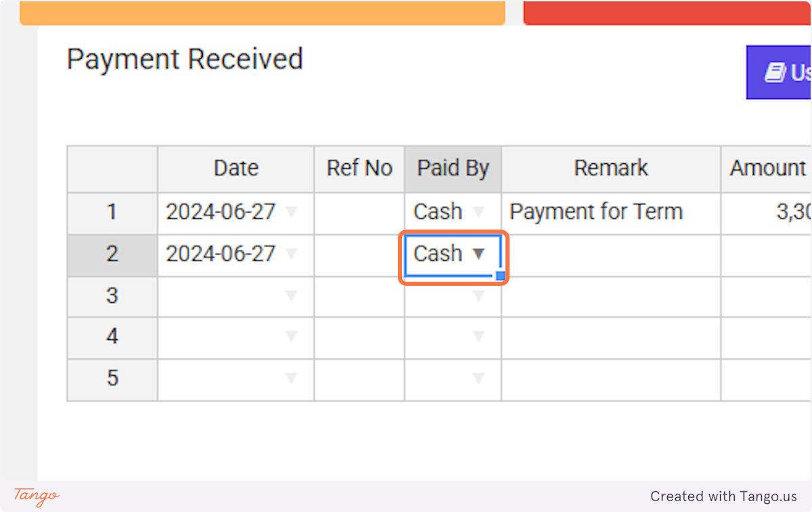Select row 5 via its row number

112,379
